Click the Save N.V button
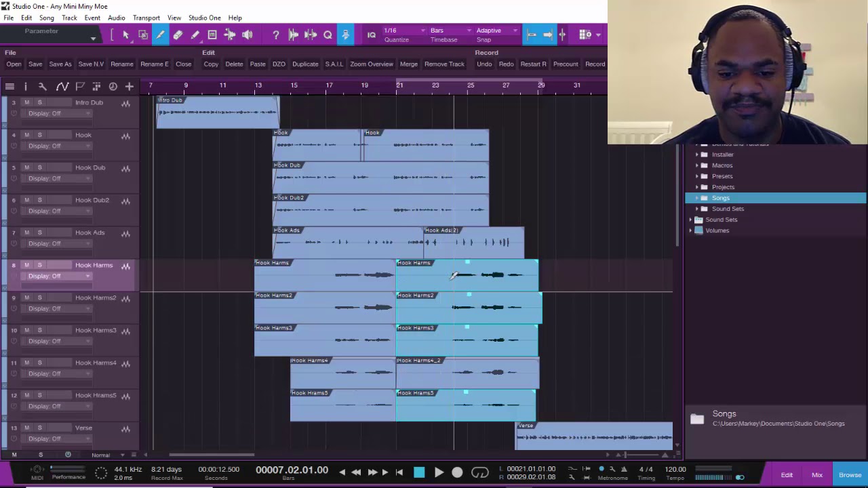Viewport: 868px width, 488px height. [91, 64]
